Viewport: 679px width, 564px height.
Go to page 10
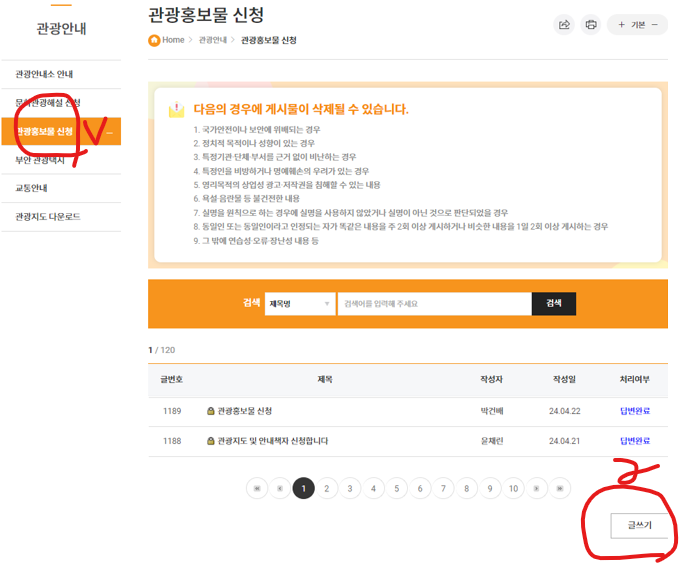(x=514, y=489)
